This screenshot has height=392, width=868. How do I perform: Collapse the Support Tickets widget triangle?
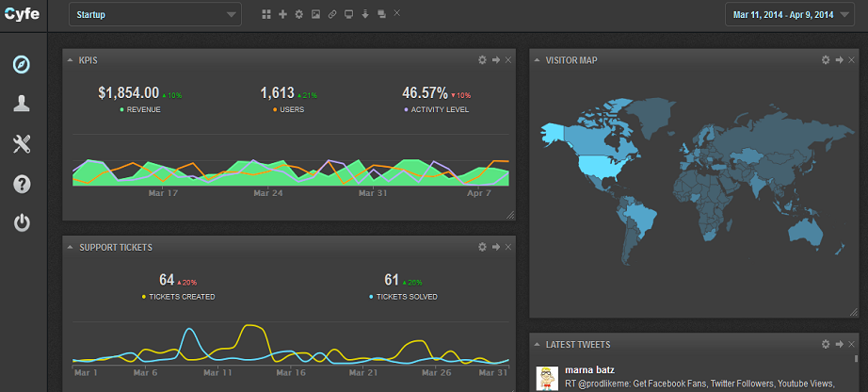[x=71, y=247]
